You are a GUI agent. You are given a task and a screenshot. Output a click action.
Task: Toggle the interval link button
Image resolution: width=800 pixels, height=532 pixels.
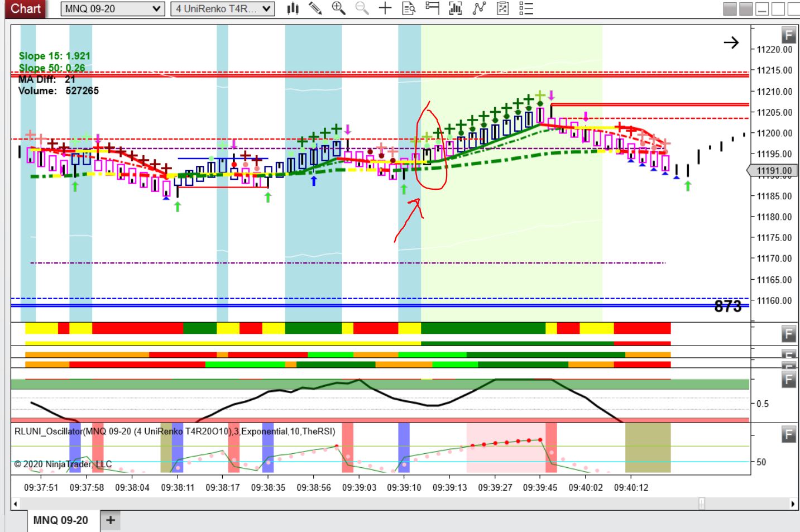(x=746, y=8)
